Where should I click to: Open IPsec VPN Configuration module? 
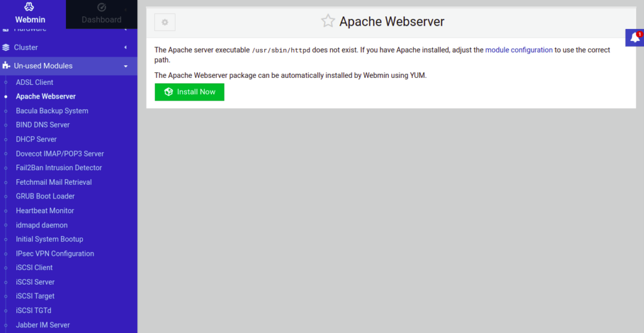click(x=55, y=253)
